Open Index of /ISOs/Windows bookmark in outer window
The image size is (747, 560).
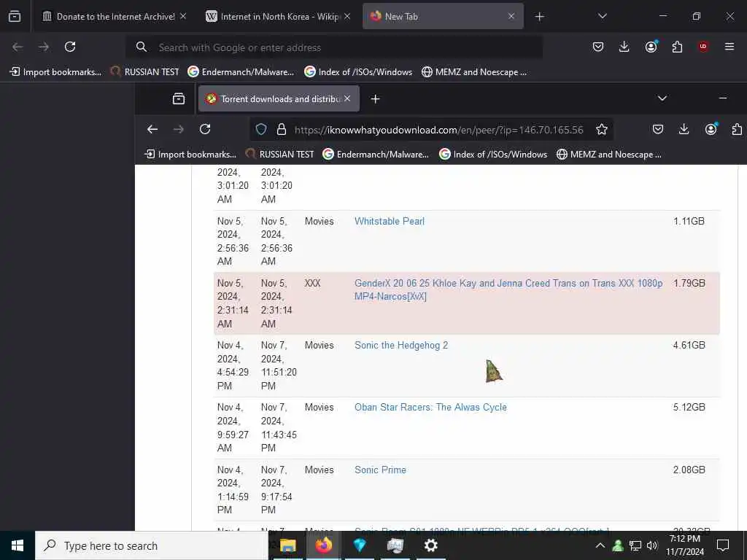(358, 72)
